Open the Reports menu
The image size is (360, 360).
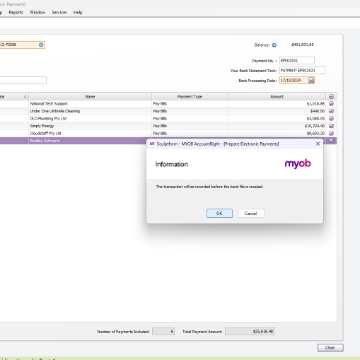[16, 12]
